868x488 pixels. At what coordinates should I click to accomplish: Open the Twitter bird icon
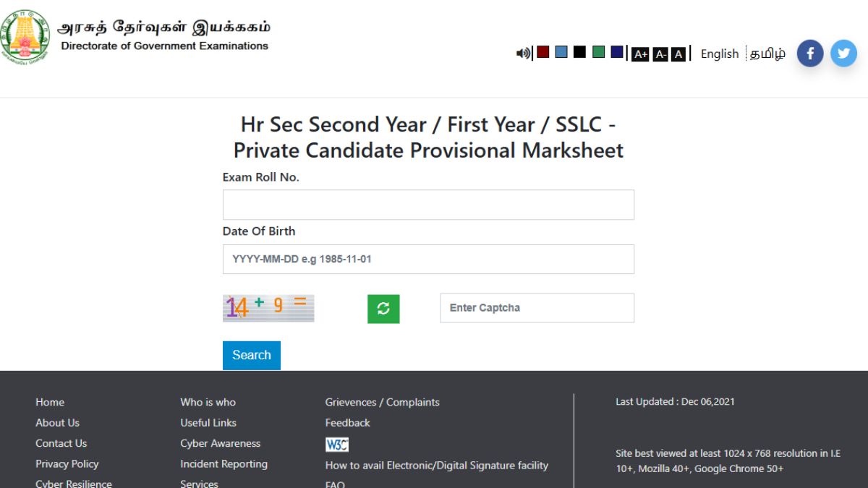(x=843, y=53)
